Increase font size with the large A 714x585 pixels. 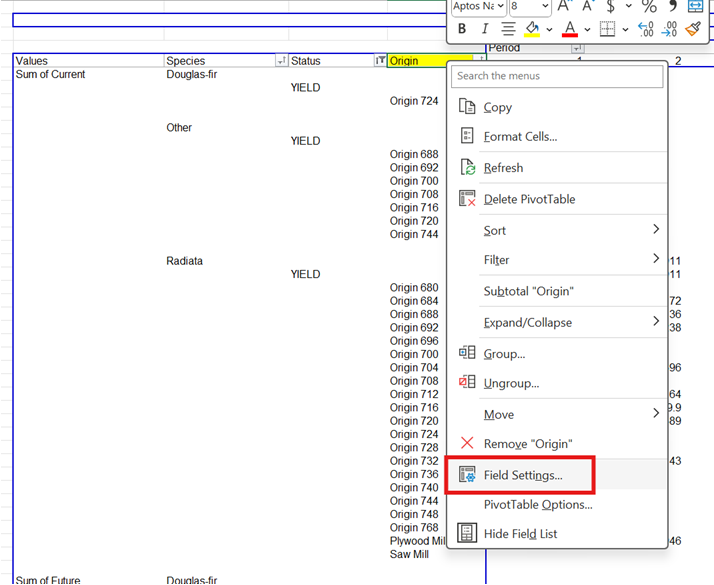(564, 6)
